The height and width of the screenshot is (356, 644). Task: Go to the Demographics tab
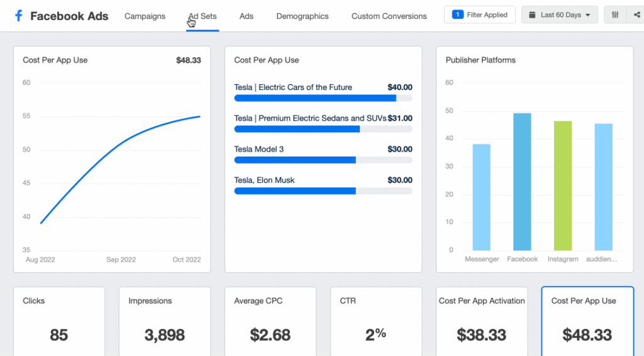click(303, 16)
